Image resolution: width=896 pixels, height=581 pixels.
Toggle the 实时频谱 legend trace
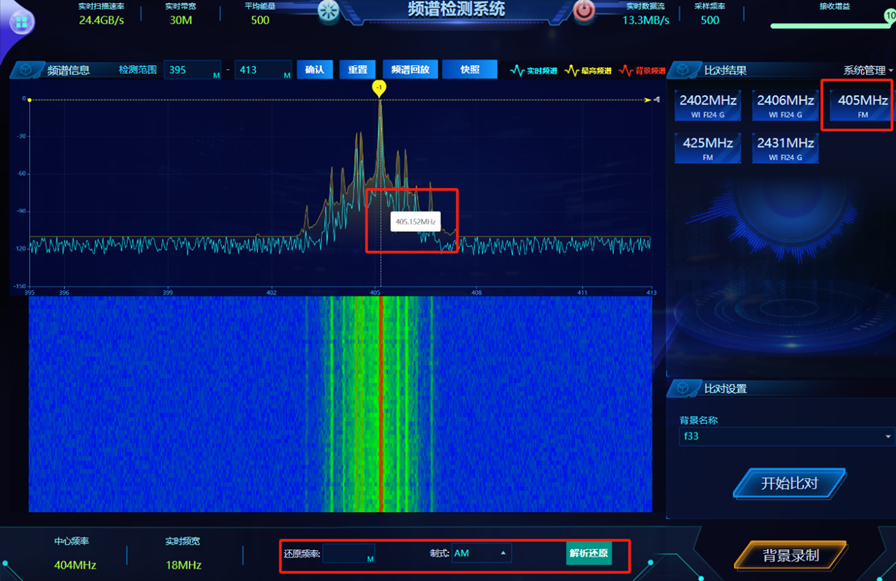pyautogui.click(x=533, y=70)
